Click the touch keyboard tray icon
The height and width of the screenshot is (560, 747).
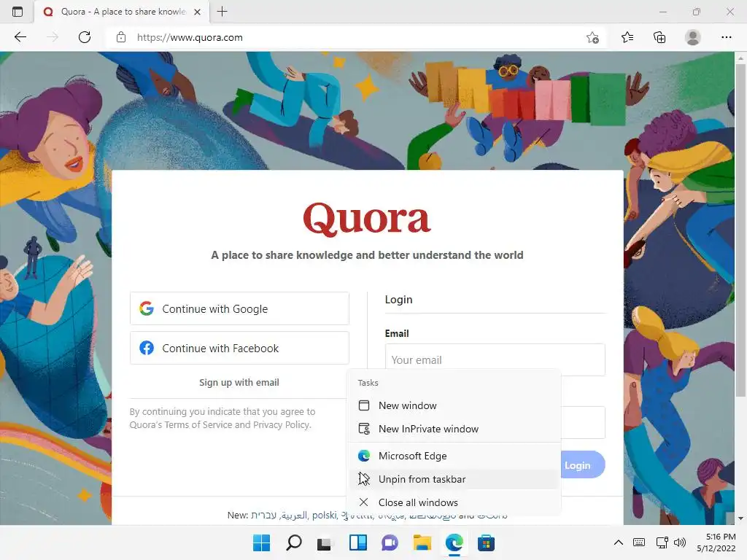pos(639,542)
